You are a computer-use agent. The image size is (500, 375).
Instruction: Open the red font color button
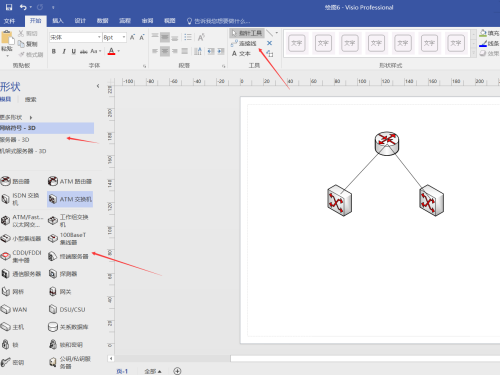(111, 51)
